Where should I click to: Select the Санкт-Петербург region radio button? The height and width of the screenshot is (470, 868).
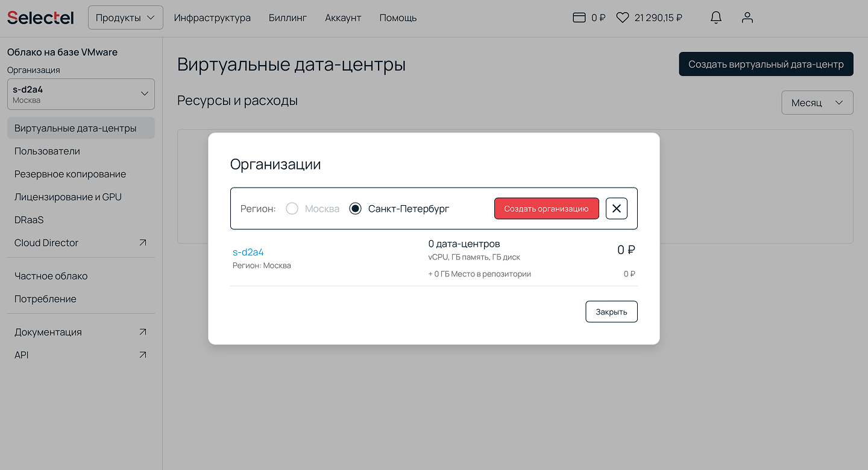356,209
